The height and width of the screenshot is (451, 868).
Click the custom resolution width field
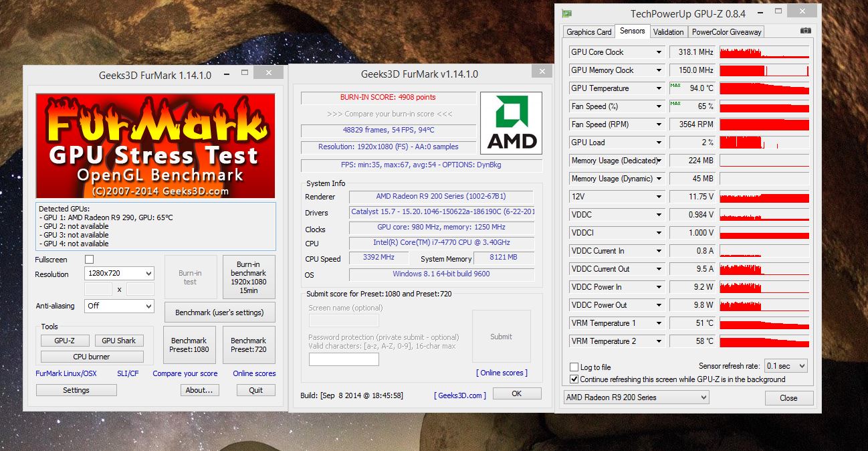tap(98, 289)
